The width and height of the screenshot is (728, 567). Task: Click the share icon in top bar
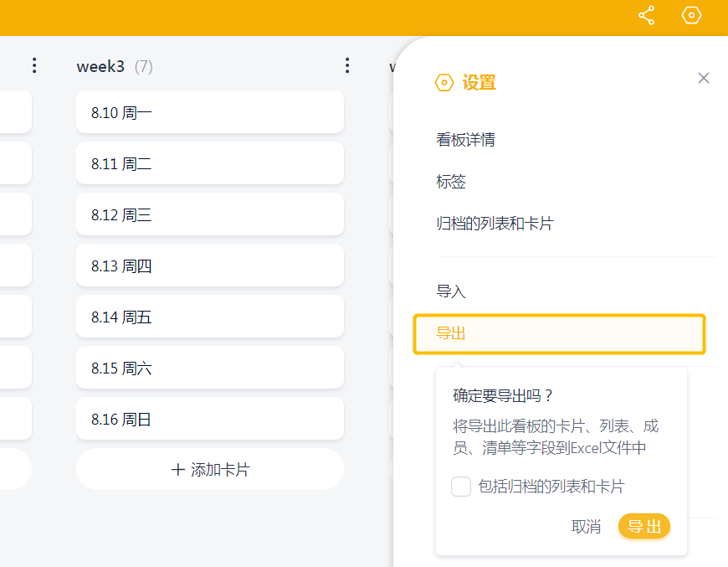[x=646, y=16]
